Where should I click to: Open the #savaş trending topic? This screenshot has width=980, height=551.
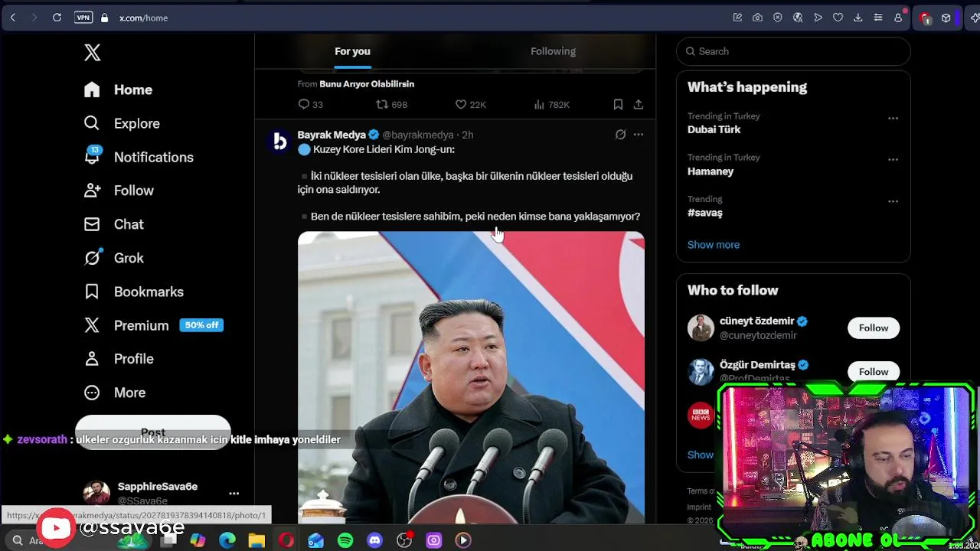[x=704, y=213]
